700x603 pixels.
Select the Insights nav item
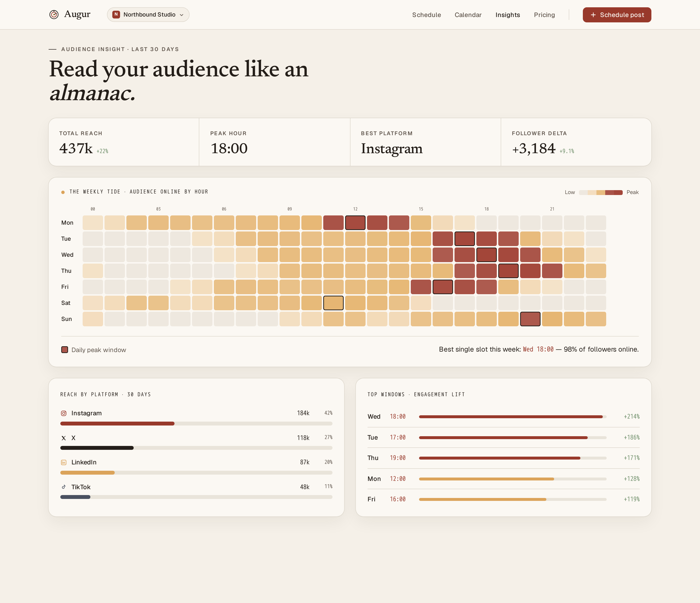pos(507,15)
